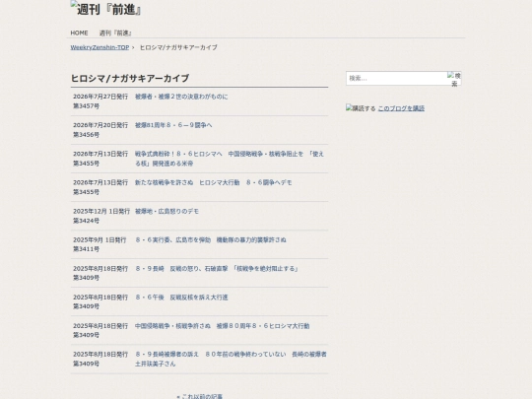Open article 新たな核戦争を許さぬ ヒロシマ大行動
Image resolution: width=532 pixels, height=399 pixels.
coord(214,182)
